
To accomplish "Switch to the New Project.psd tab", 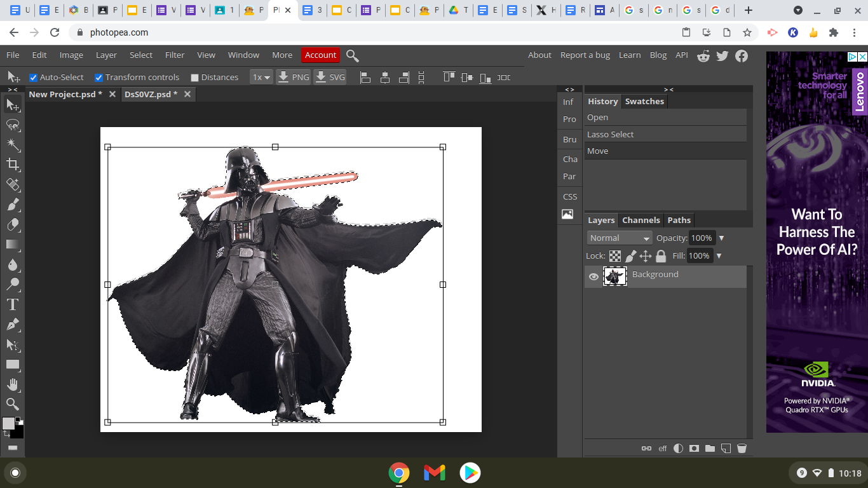I will click(65, 94).
